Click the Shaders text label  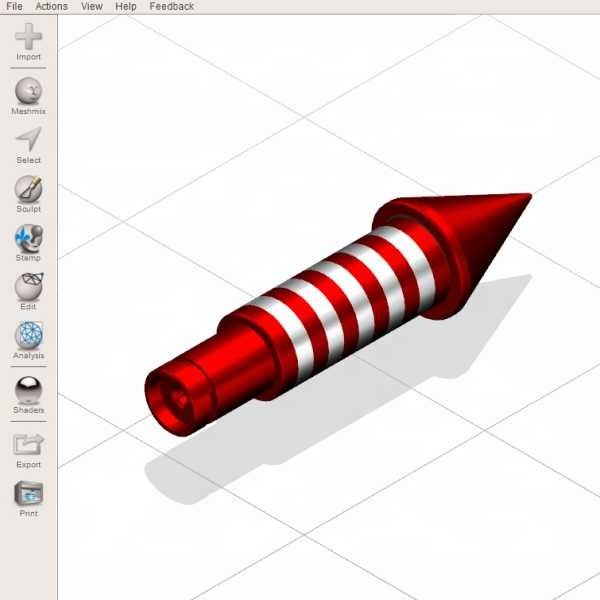29,410
